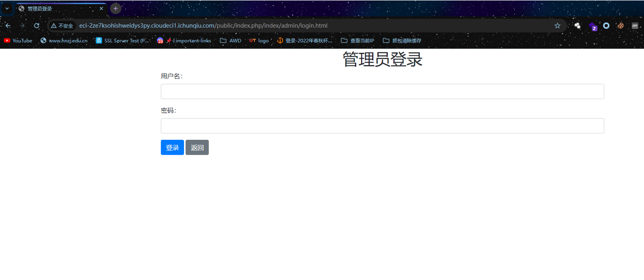Click the 用户名 label

[x=172, y=76]
